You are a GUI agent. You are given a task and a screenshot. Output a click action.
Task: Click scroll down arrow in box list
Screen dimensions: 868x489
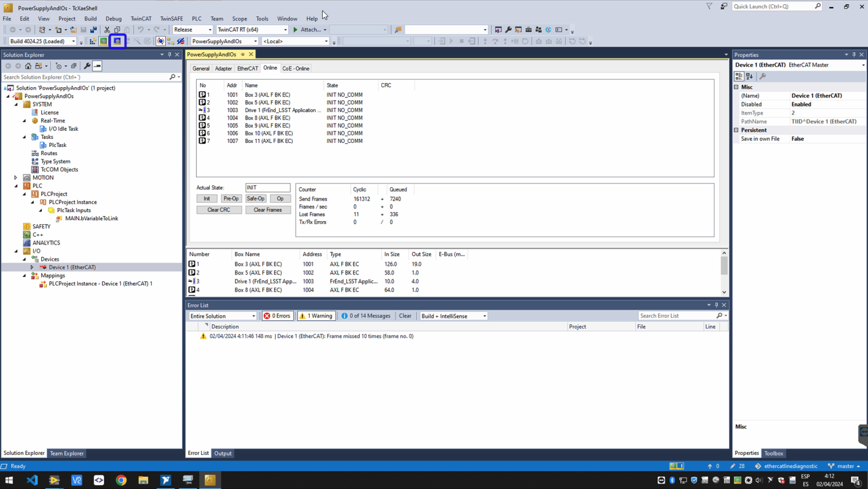click(x=724, y=292)
